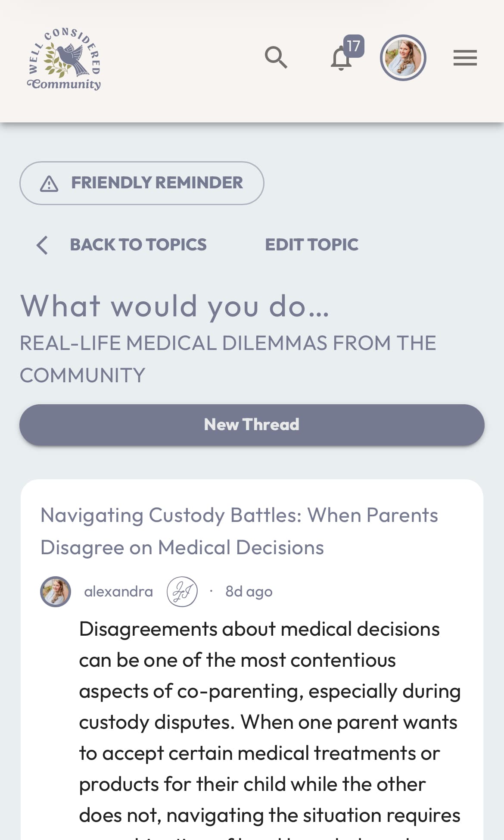Click the back chevron arrow icon
Image resolution: width=504 pixels, height=840 pixels.
coord(42,245)
